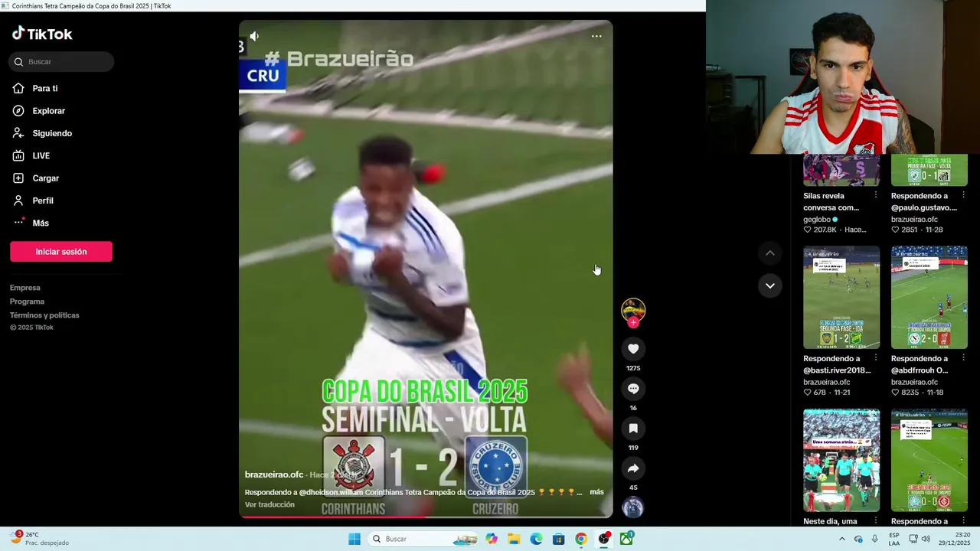
Task: Open the weather widget showing 26°C
Action: coord(38,539)
